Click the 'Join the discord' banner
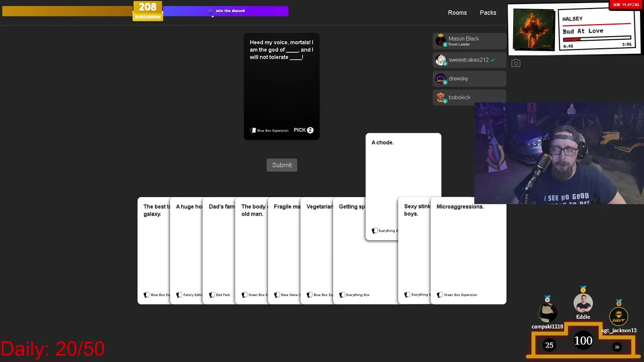 (225, 11)
